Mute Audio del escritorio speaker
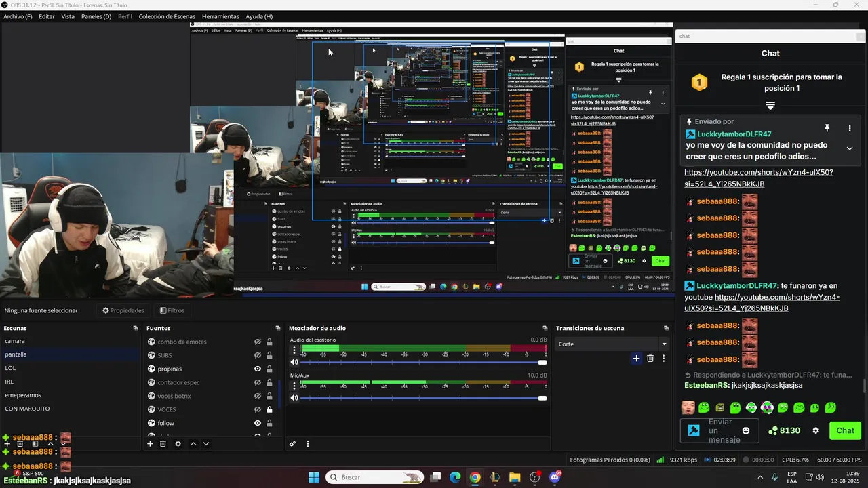868x488 pixels. [294, 363]
